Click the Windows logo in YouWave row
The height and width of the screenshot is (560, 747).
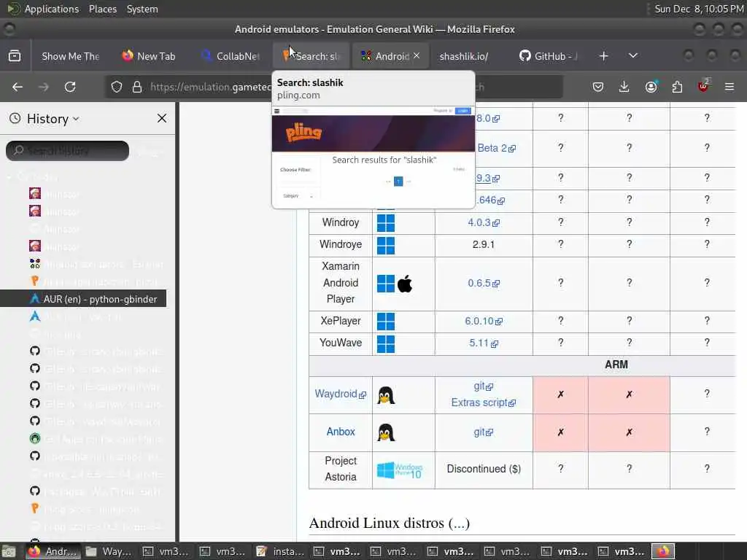[386, 344]
